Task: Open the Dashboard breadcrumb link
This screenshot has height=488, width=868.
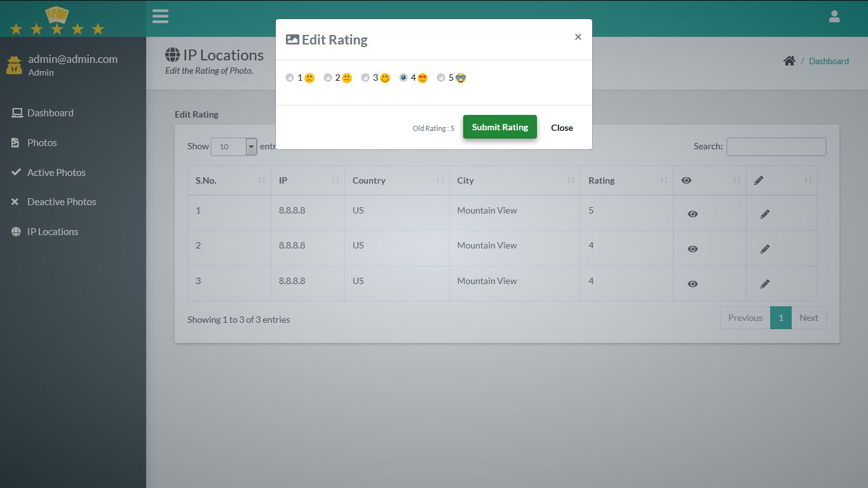Action: [829, 61]
